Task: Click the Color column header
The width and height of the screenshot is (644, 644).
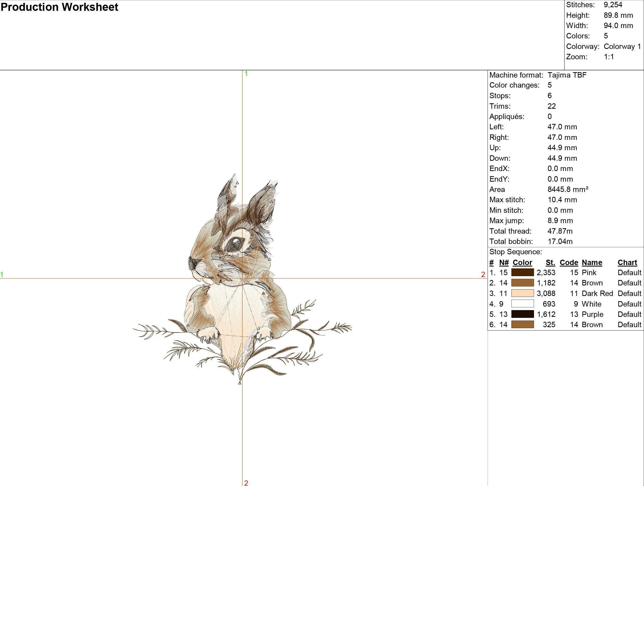Action: coord(522,262)
